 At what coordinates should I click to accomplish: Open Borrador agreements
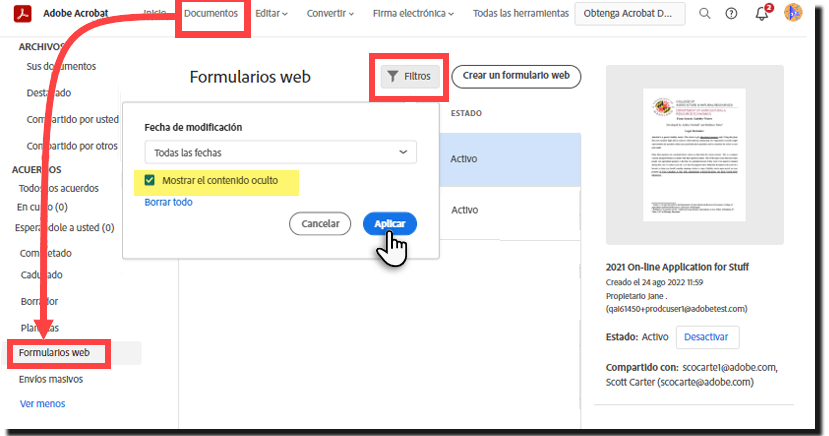click(39, 302)
